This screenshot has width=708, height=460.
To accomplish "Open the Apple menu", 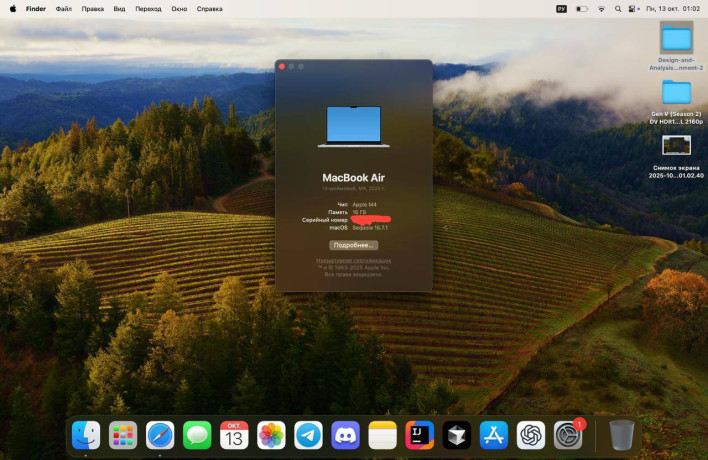I will 13,8.
